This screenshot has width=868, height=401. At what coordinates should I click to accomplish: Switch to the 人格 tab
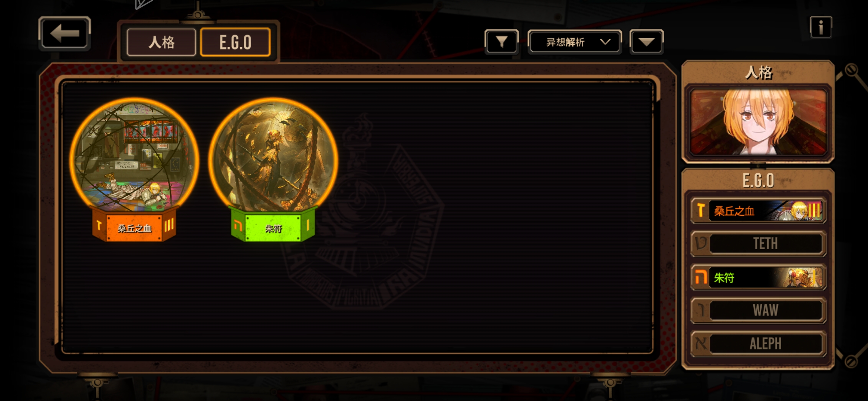161,42
